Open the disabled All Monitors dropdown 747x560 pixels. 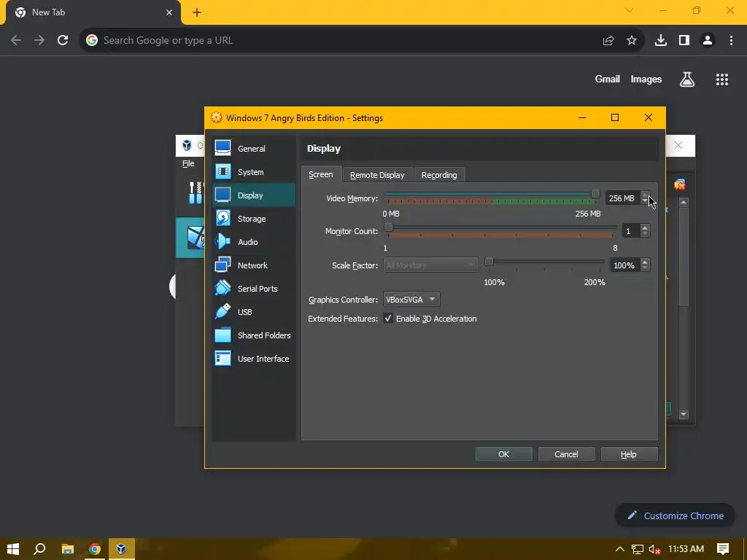tap(430, 265)
